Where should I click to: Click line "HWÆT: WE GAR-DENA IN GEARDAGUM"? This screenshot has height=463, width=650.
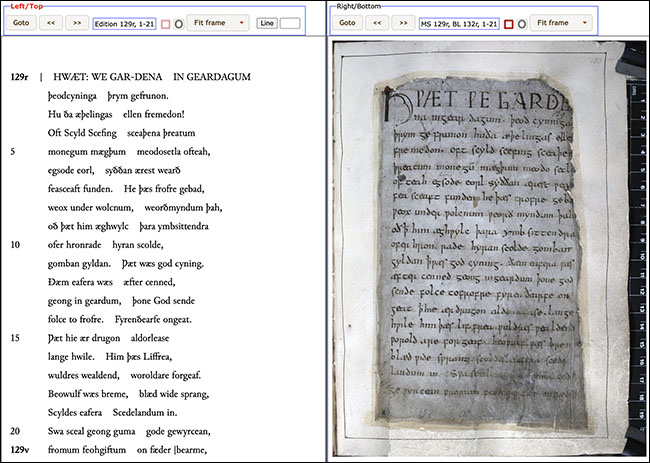click(152, 77)
